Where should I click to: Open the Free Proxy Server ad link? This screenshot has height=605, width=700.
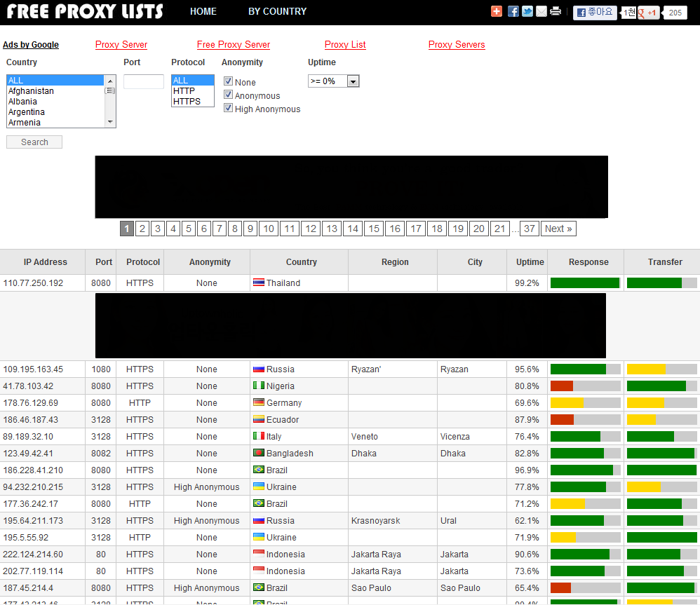(x=234, y=45)
